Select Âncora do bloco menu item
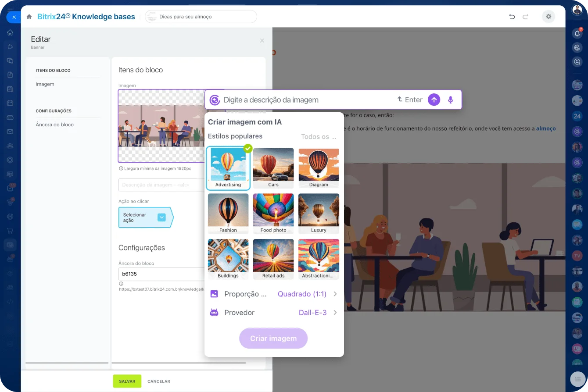 click(55, 125)
